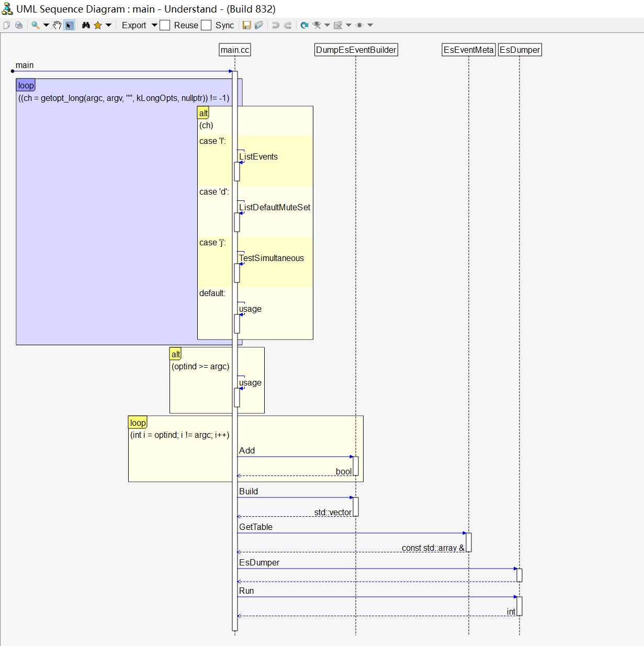Activate the hand pan tool
Viewport: 644px width, 646px height.
coord(57,25)
